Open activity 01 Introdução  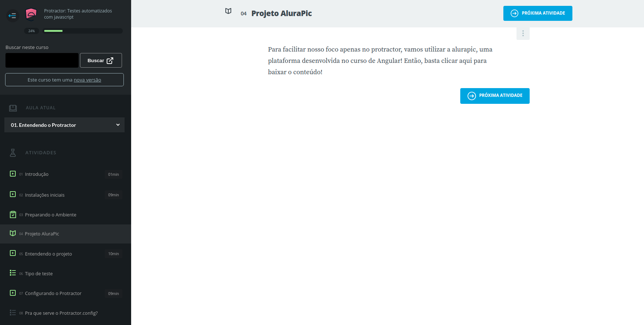pos(65,174)
